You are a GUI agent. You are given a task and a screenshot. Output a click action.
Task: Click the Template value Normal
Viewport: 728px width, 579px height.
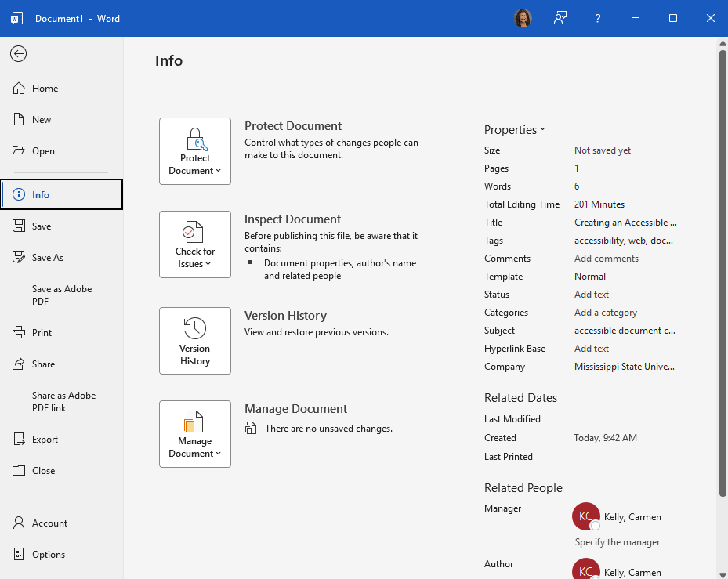(x=589, y=277)
